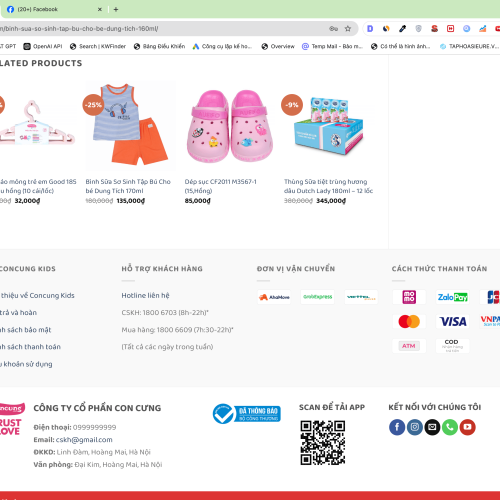This screenshot has width=500, height=500.
Task: Open Thùng Sữa tiệt trùng Dutch Lady link
Action: coord(328,186)
